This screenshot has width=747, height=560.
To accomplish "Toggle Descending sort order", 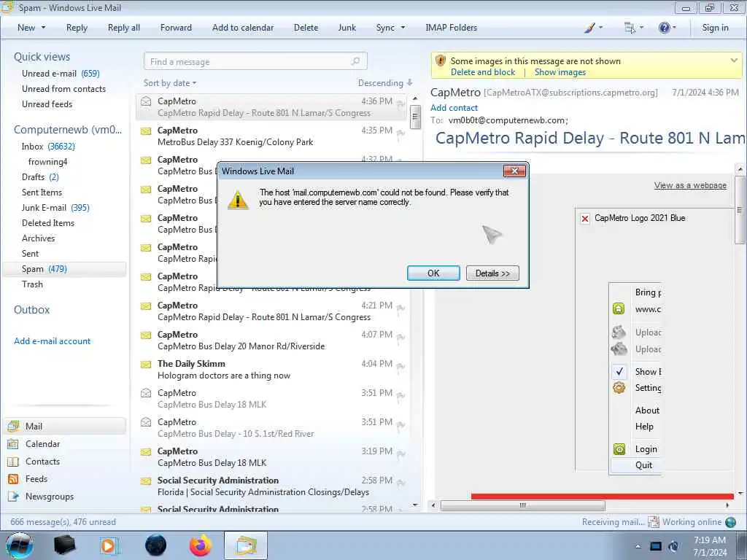I will 385,83.
